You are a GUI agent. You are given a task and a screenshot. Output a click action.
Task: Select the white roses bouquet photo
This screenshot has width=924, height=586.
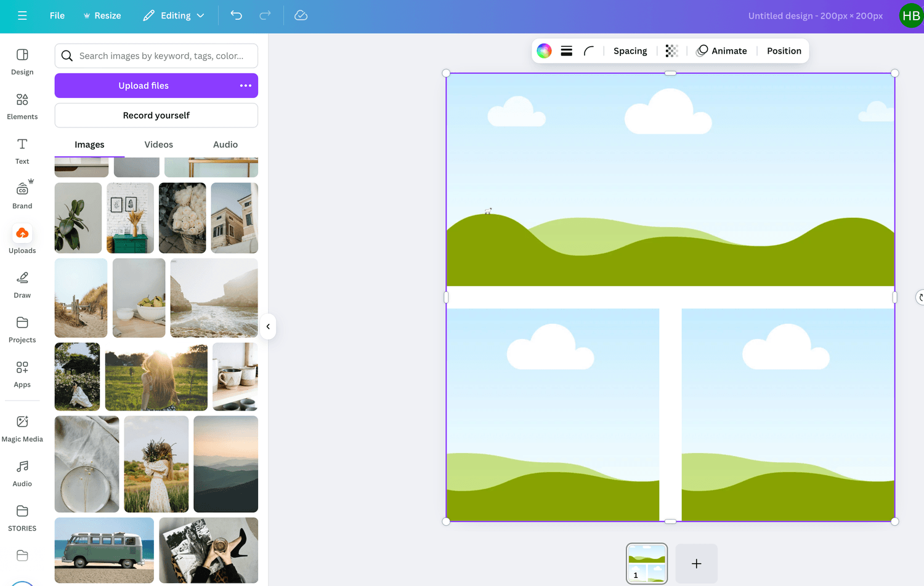[x=182, y=218]
